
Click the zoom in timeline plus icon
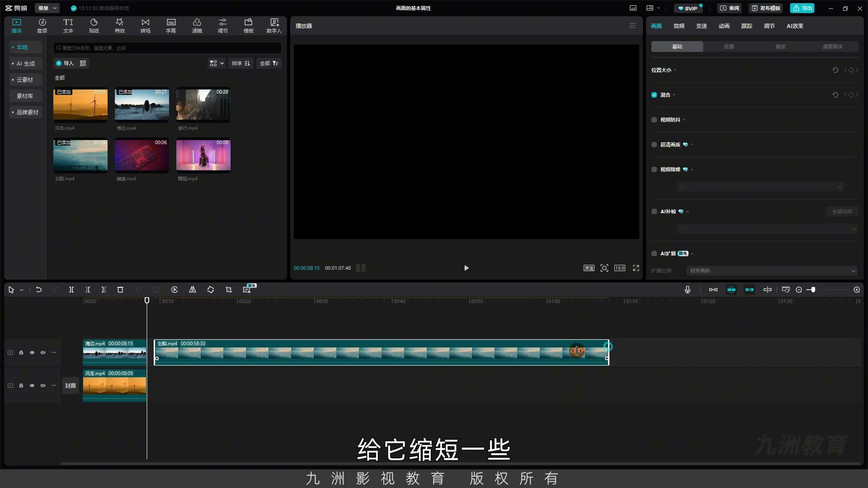857,290
